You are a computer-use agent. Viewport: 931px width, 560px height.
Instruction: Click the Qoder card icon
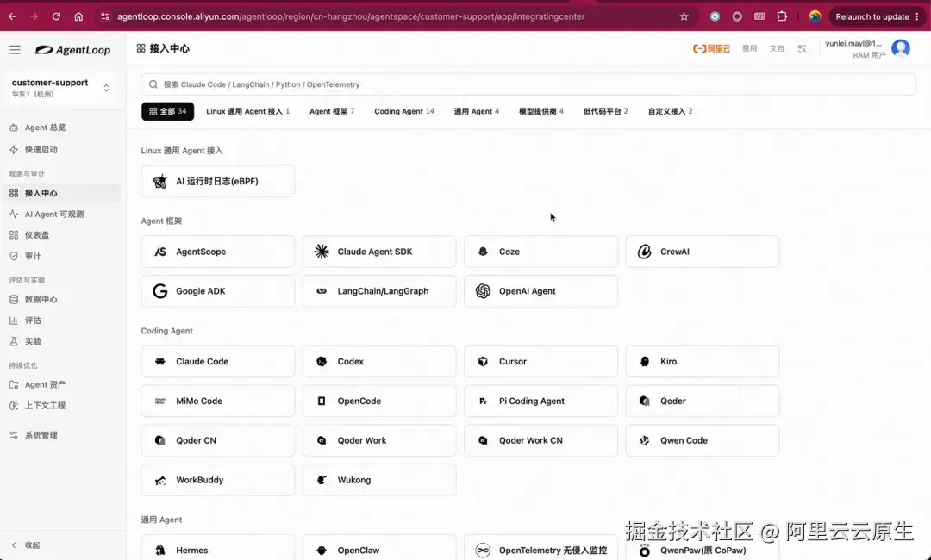click(x=644, y=401)
